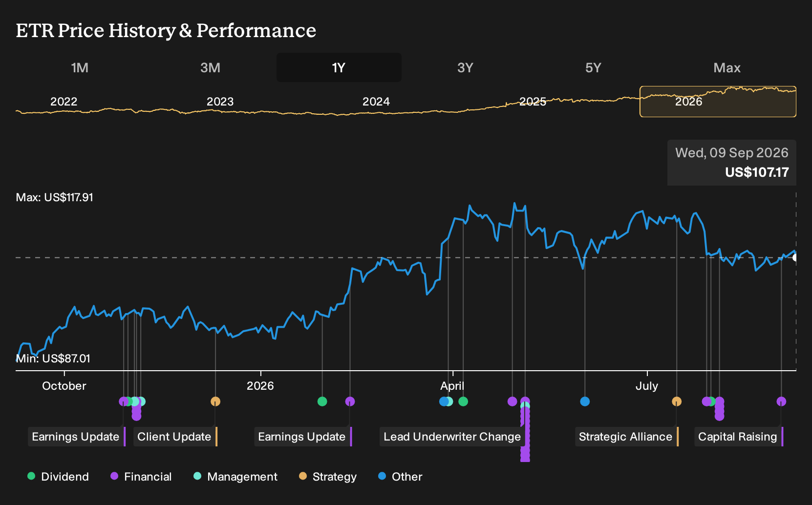Click the Min: US$87.01 label
The height and width of the screenshot is (505, 812).
tap(53, 358)
